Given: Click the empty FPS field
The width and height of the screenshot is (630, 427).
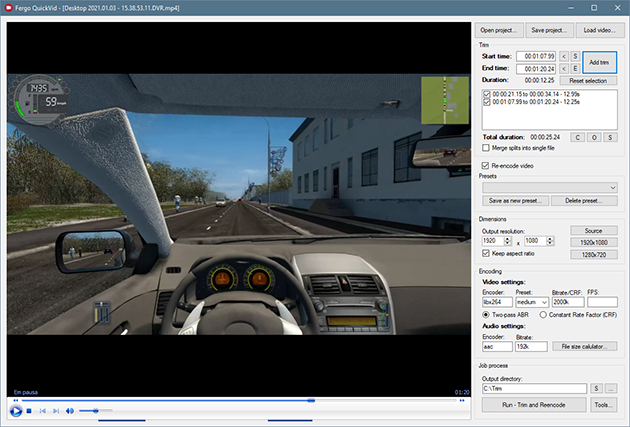Looking at the screenshot, I should click(602, 302).
